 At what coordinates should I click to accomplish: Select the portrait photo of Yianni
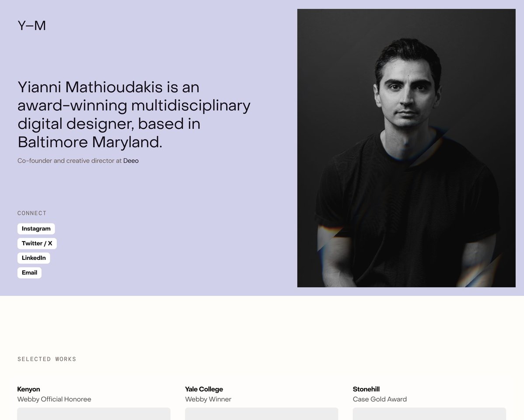click(x=406, y=148)
